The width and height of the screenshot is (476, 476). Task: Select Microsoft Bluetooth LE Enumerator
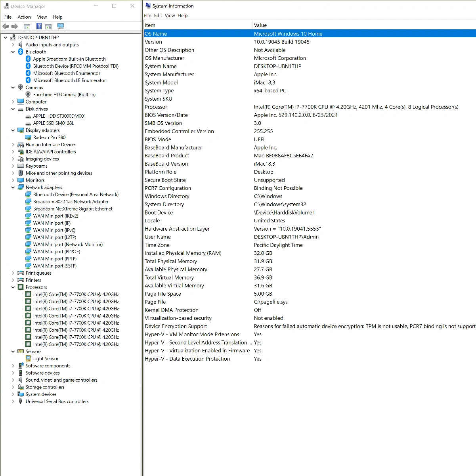69,80
